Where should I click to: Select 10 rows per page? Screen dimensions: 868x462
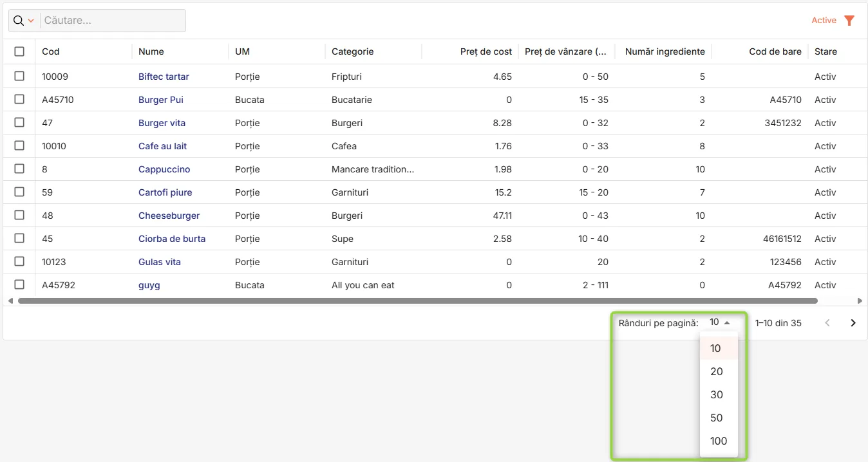pyautogui.click(x=719, y=349)
